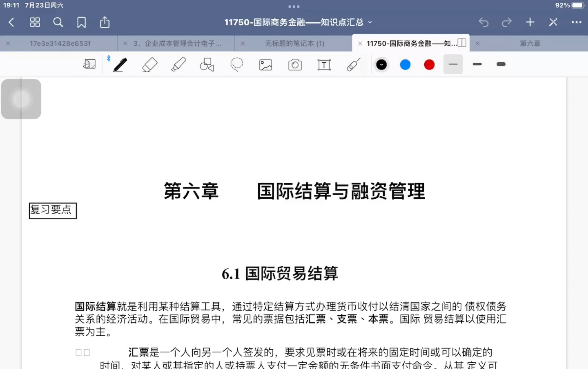Image resolution: width=588 pixels, height=369 pixels.
Task: Select the Eraser tool
Action: 150,64
